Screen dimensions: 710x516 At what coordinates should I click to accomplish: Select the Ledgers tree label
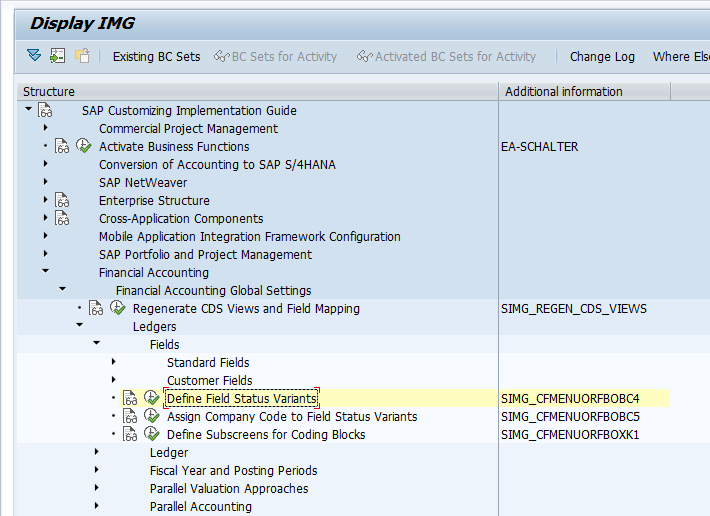(x=154, y=327)
